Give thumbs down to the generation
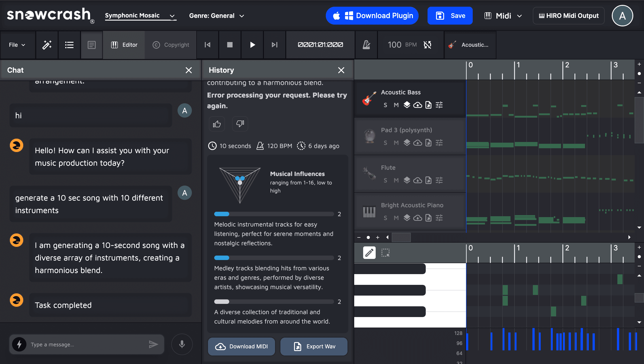The height and width of the screenshot is (364, 644). pyautogui.click(x=240, y=124)
